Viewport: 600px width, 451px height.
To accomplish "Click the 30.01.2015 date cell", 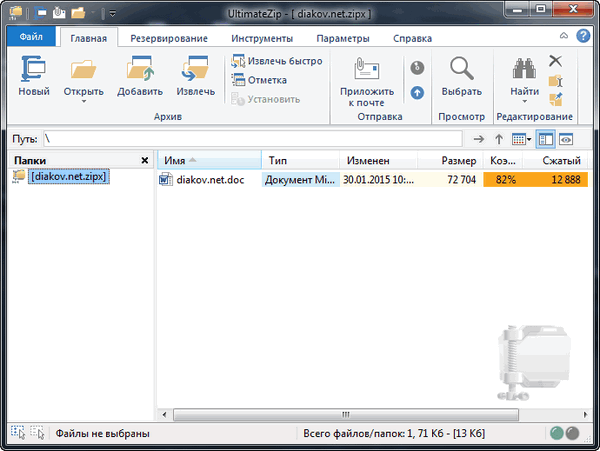I will pos(378,179).
